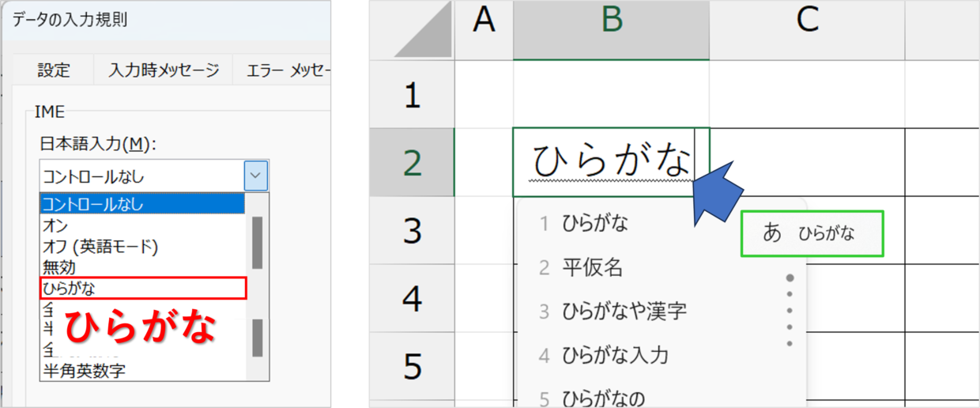980x408 pixels.
Task: Open the 日本語入力 dropdown arrow
Action: (256, 176)
